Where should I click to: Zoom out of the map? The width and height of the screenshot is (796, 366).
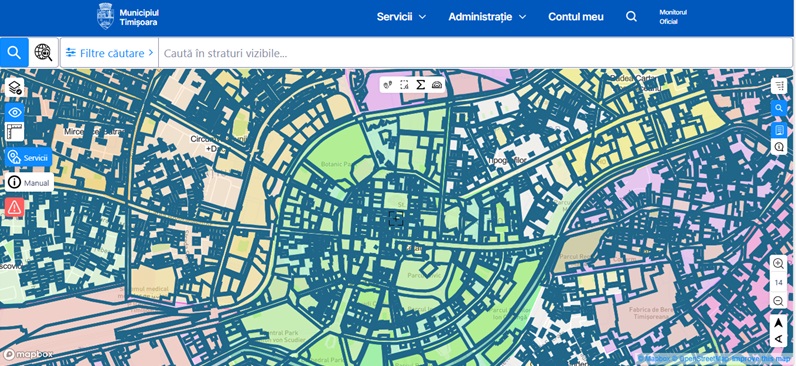click(x=778, y=301)
